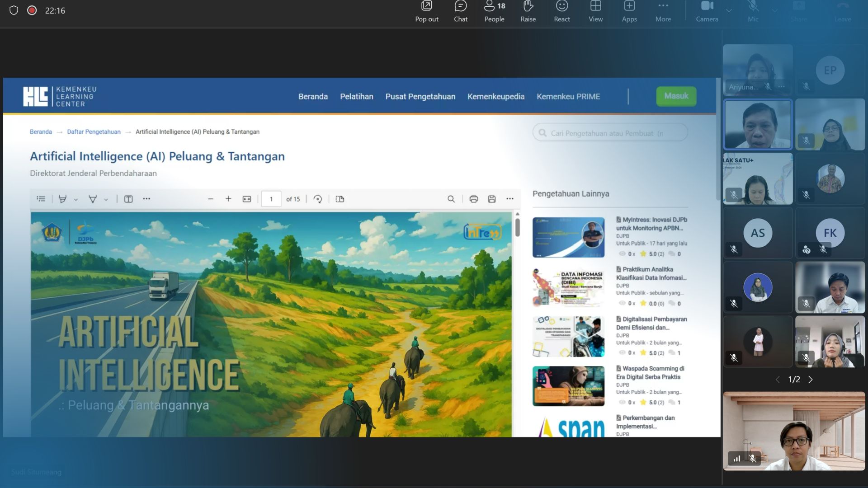
Task: Click the PDF print icon
Action: (x=473, y=199)
